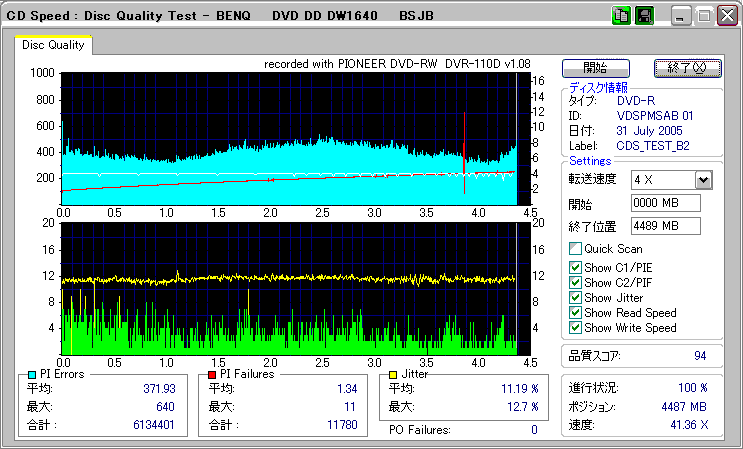
Task: Switch to the Disc Quality tab
Action: (x=54, y=45)
